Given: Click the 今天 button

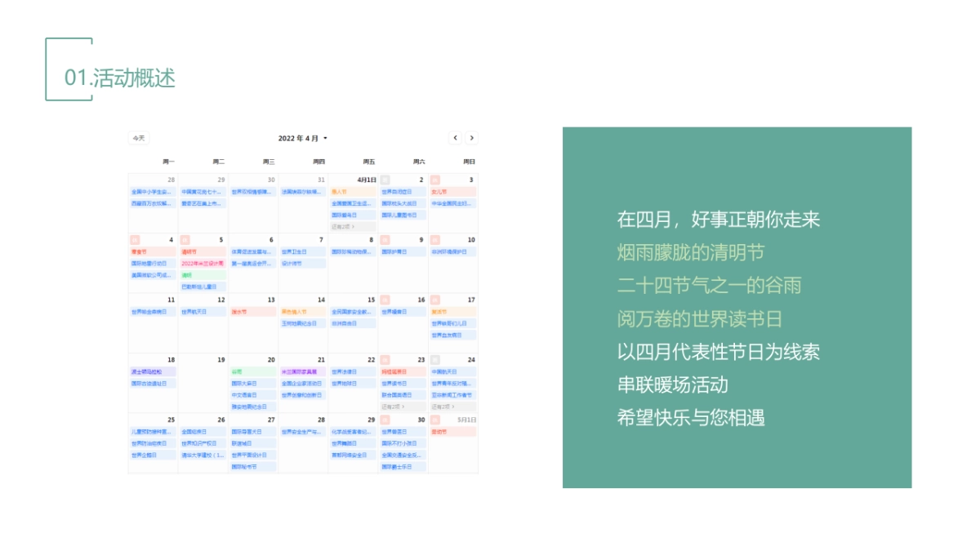Looking at the screenshot, I should coord(137,138).
